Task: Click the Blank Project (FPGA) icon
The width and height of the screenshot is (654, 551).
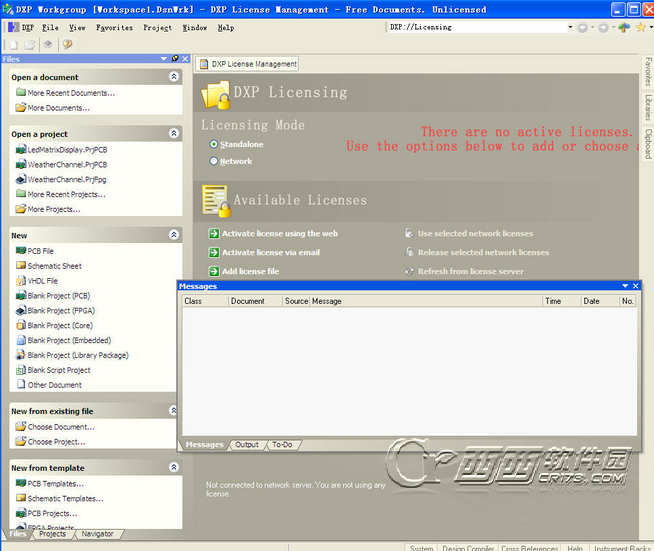Action: pos(21,310)
